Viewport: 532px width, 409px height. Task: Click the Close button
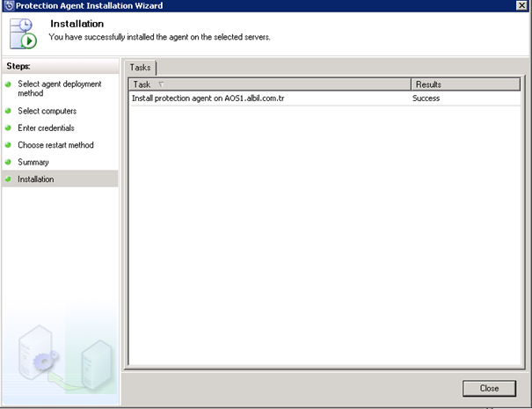[x=489, y=388]
